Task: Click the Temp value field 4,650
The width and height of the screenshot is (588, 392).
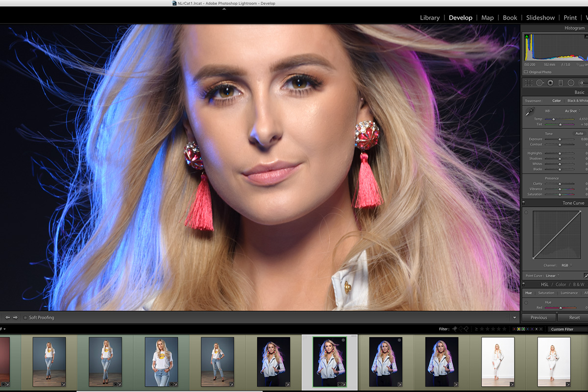Action: pyautogui.click(x=583, y=119)
